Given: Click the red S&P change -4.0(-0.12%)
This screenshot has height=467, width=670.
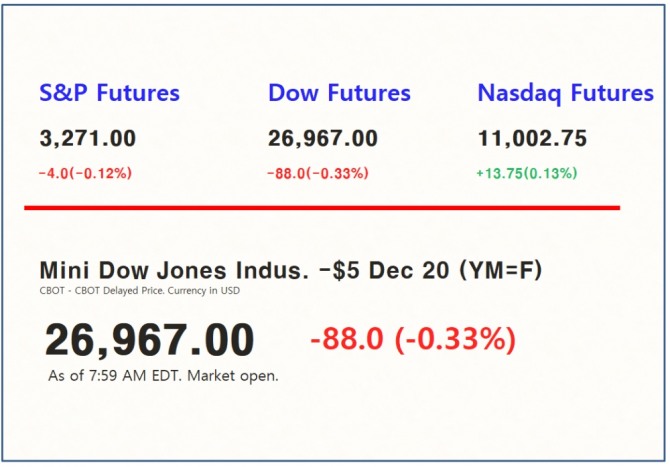Looking at the screenshot, I should coord(85,173).
